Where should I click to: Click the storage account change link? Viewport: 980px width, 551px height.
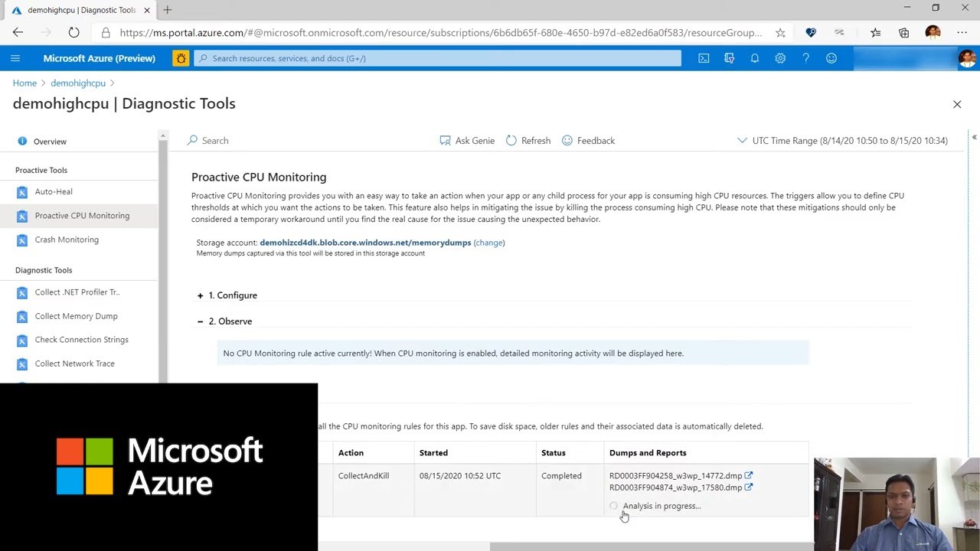pyautogui.click(x=488, y=243)
